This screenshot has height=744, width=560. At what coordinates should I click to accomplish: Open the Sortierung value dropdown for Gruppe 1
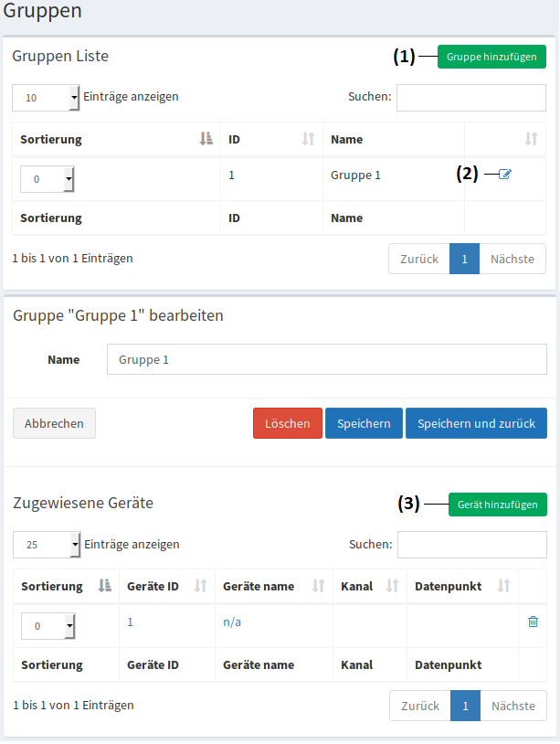[47, 178]
